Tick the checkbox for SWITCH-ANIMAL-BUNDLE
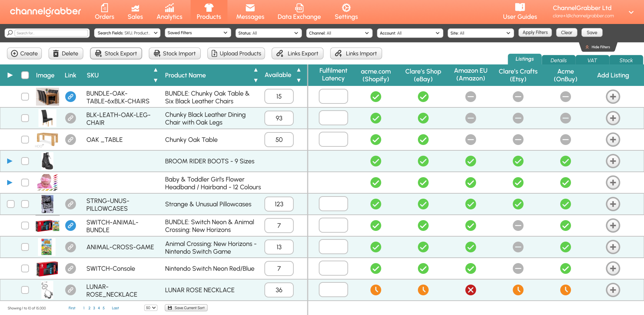Viewport: 644px width, 315px height. click(25, 226)
